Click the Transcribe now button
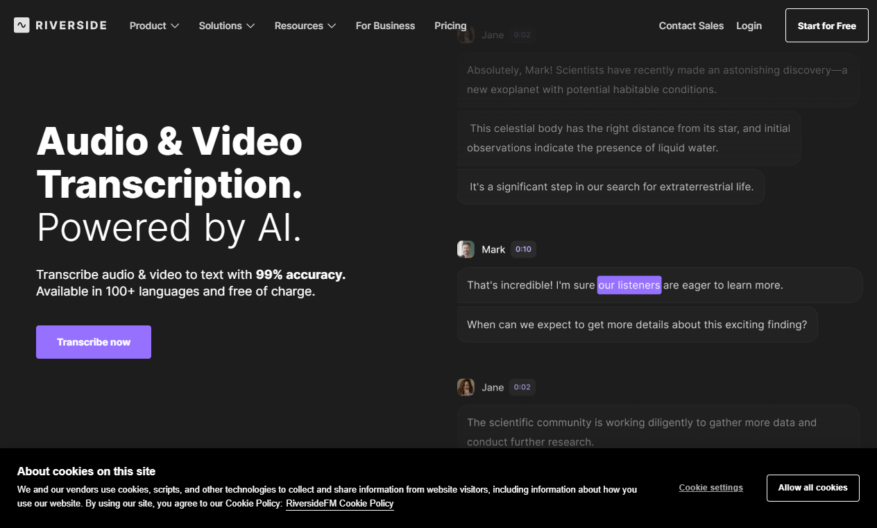The image size is (877, 528). click(93, 342)
